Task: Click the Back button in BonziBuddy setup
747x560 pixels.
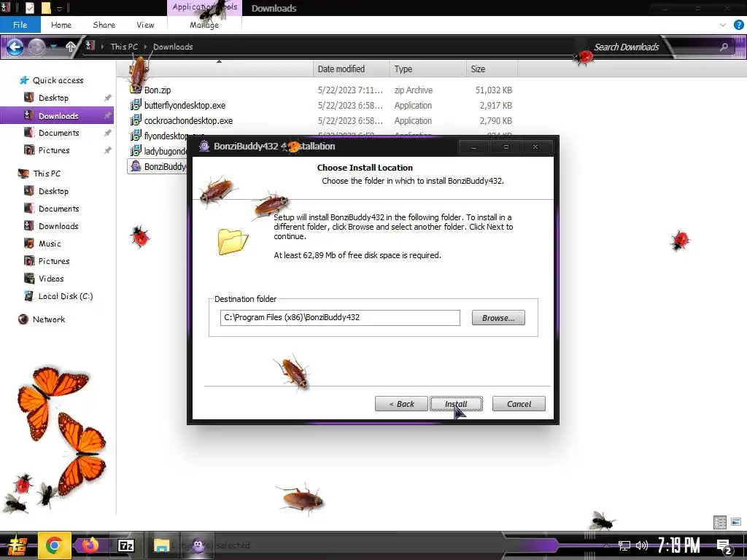Action: pos(401,404)
